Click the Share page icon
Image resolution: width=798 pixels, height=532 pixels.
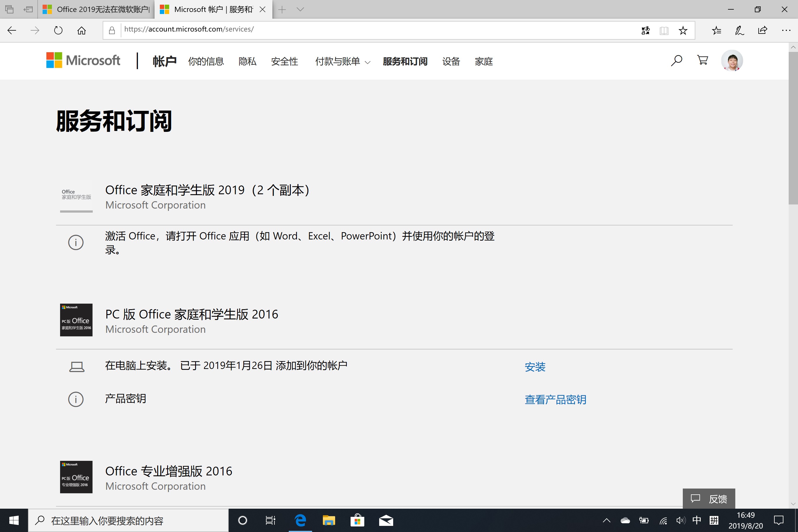(762, 31)
